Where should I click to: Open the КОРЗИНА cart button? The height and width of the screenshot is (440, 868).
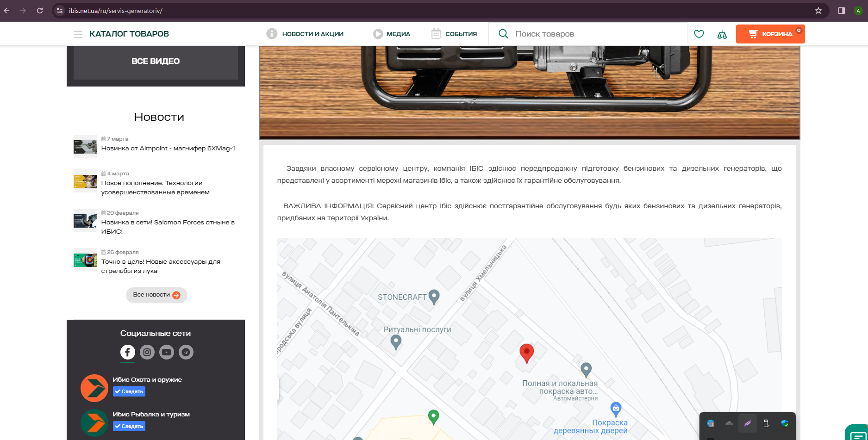click(x=770, y=34)
